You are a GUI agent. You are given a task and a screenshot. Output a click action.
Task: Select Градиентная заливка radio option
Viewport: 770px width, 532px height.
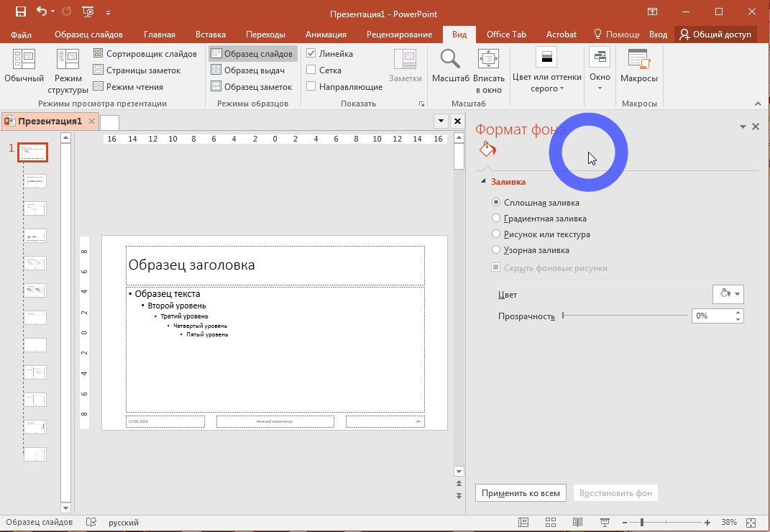495,219
